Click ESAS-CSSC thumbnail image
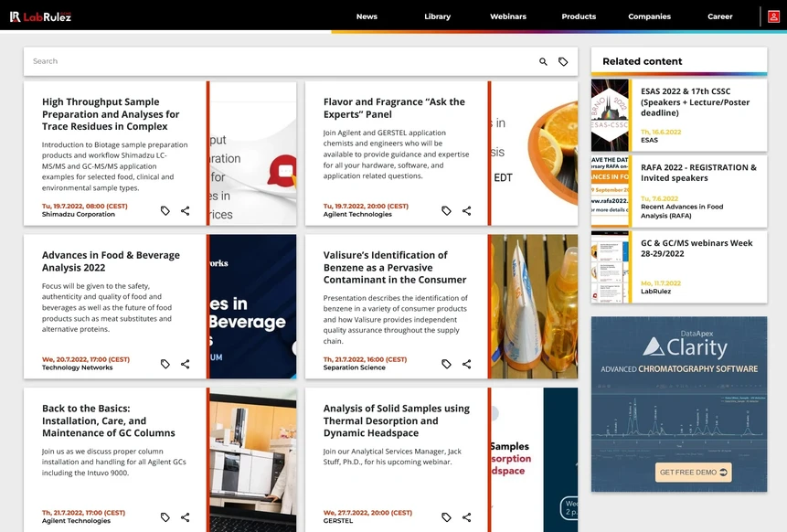The height and width of the screenshot is (532, 787). [610, 115]
